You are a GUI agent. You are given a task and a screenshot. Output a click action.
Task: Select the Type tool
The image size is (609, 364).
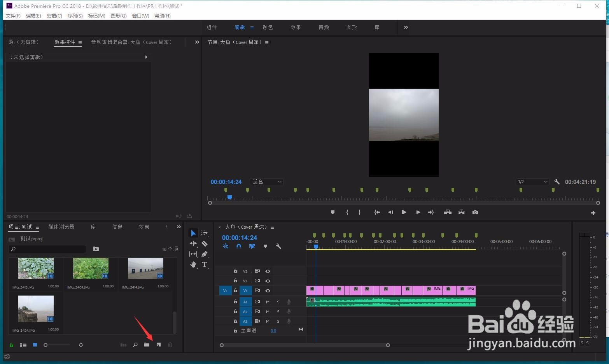[205, 264]
